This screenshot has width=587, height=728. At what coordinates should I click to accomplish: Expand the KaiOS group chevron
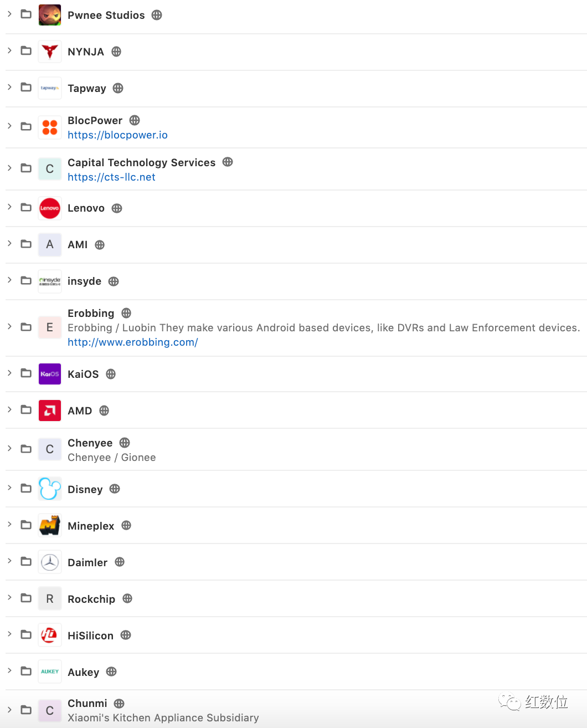point(9,373)
